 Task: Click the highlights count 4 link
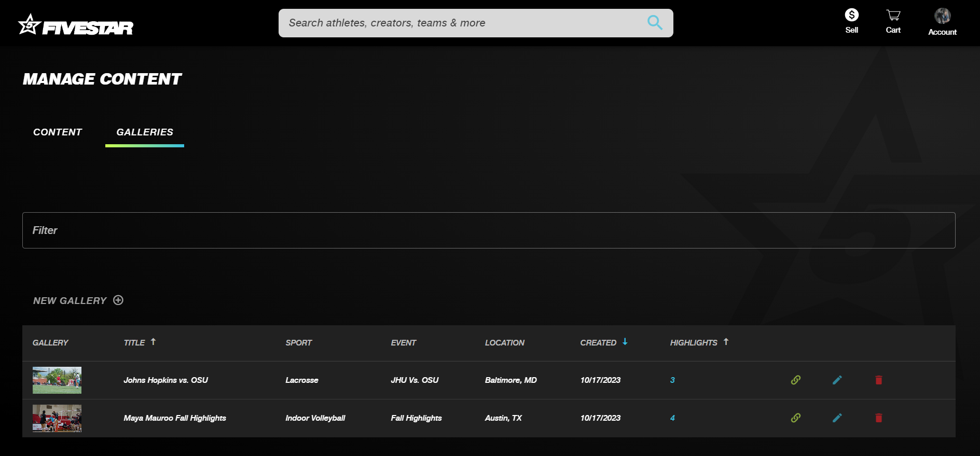(672, 418)
